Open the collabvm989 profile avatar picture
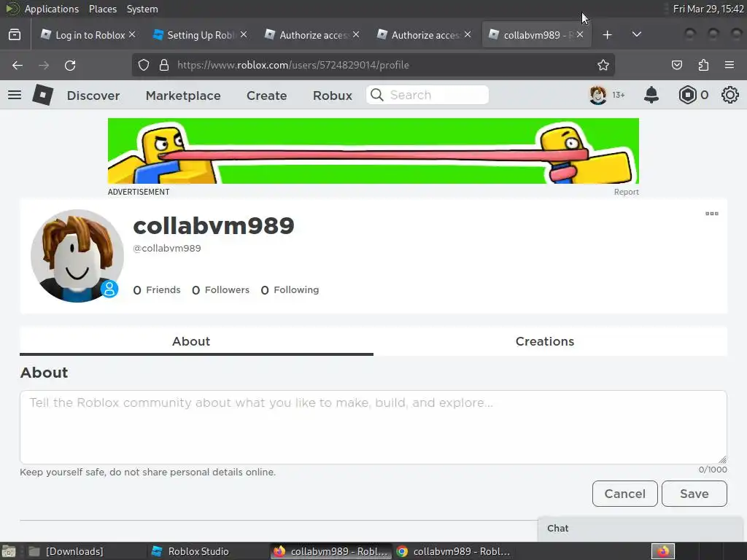Screen dimensions: 747x560 [x=77, y=256]
